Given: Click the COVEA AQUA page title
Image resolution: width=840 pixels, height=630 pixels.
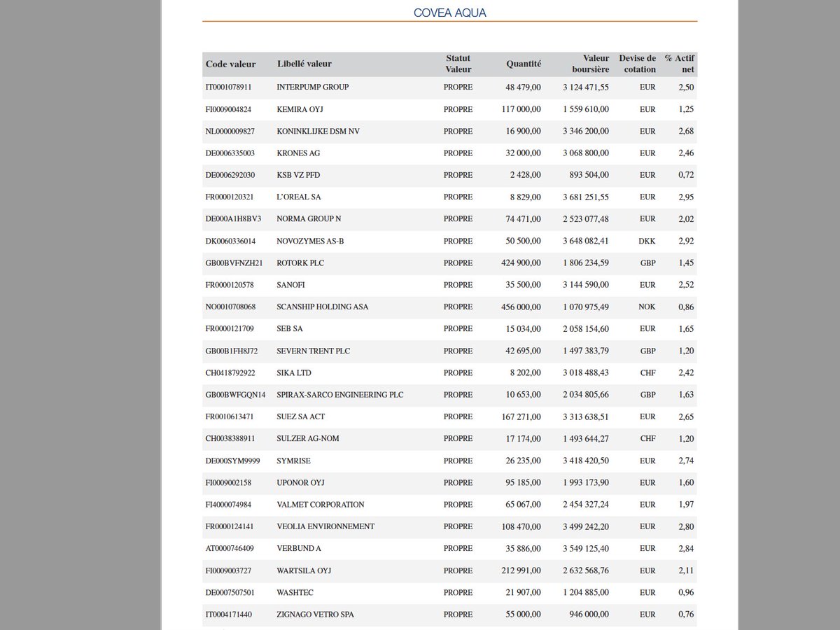Looking at the screenshot, I should (450, 13).
